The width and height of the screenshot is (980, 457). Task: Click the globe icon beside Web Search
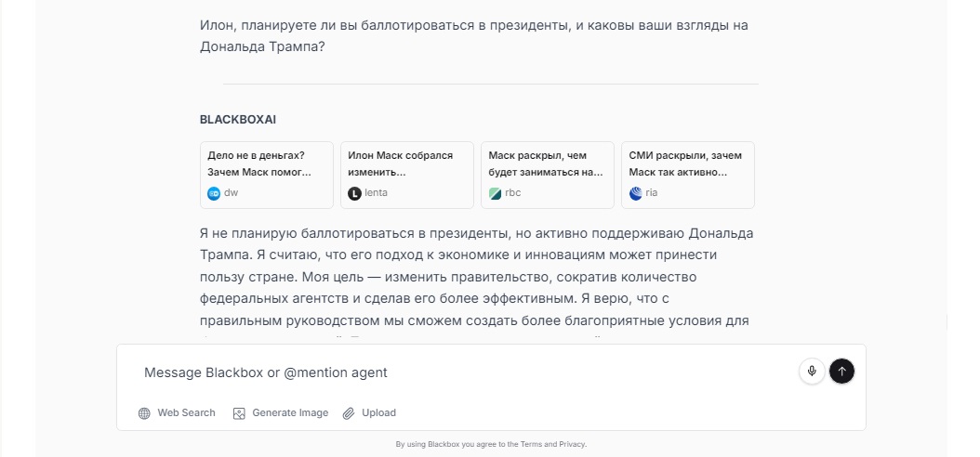tap(144, 413)
